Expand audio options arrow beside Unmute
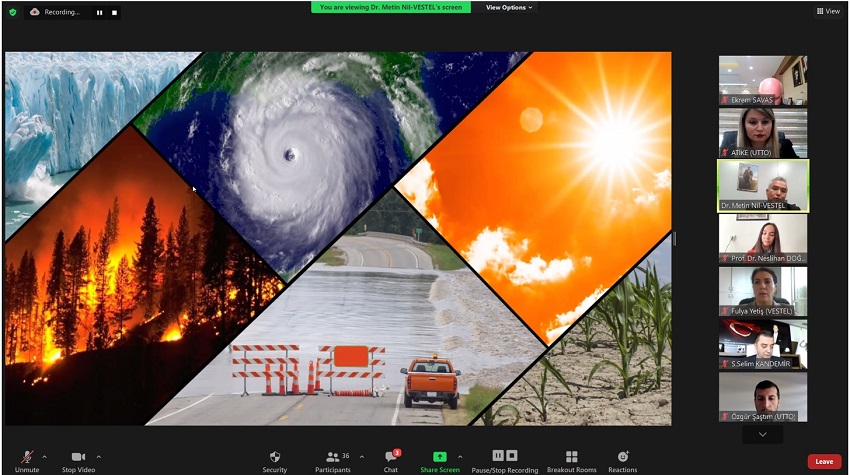850x475 pixels. coord(45,457)
